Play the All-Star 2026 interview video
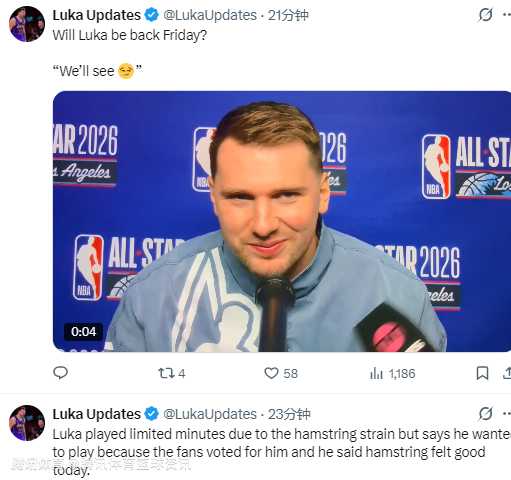 coord(282,221)
